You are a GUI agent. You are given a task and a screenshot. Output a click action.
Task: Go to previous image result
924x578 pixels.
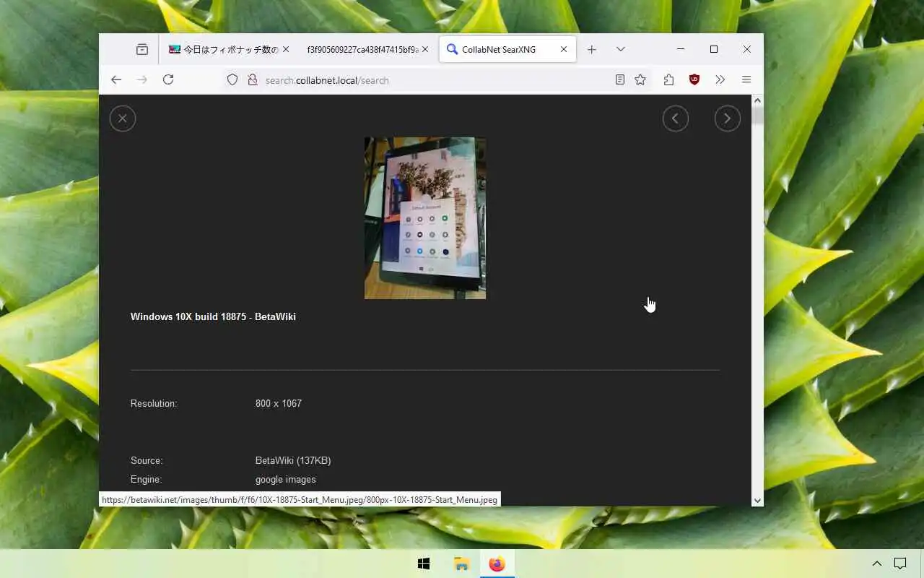[676, 118]
